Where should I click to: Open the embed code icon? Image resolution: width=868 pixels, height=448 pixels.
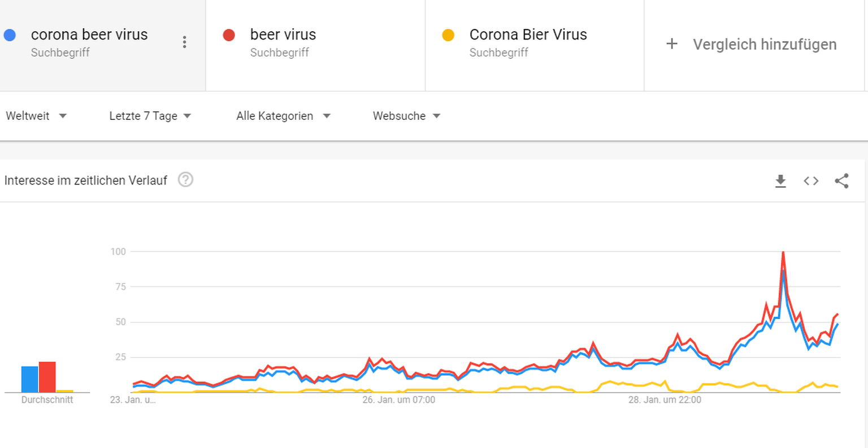811,181
